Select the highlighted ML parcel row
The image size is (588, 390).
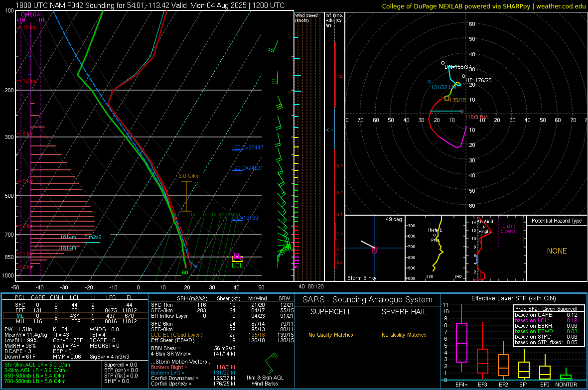pyautogui.click(x=75, y=316)
